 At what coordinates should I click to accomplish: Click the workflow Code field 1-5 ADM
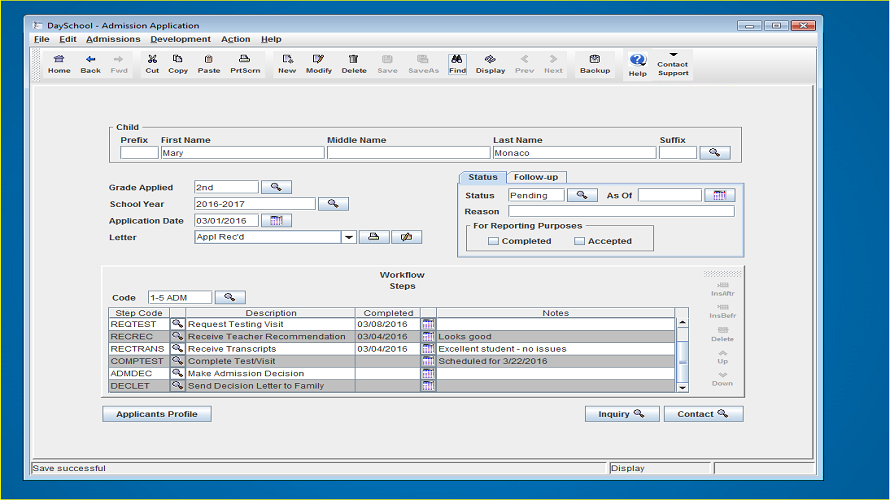pyautogui.click(x=180, y=297)
